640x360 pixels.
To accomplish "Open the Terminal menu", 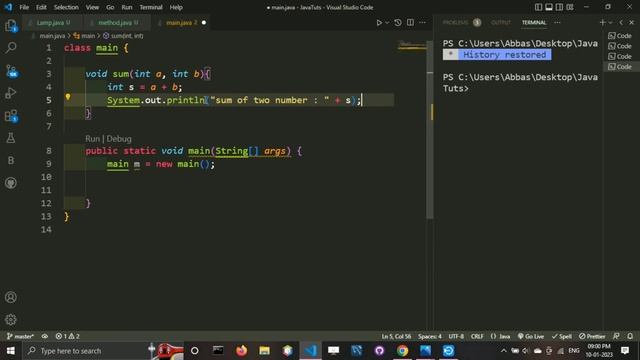I will click(151, 7).
